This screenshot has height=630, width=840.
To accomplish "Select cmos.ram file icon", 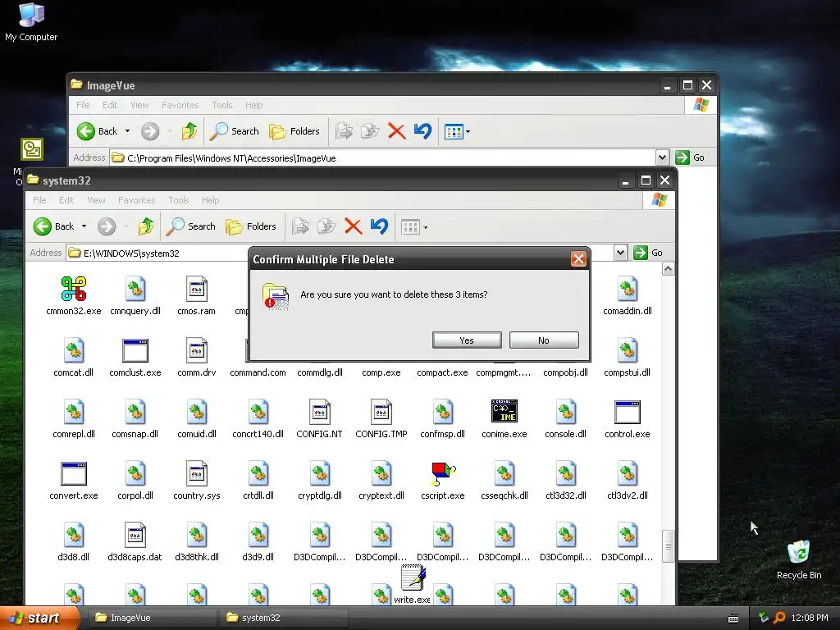I will pyautogui.click(x=197, y=289).
